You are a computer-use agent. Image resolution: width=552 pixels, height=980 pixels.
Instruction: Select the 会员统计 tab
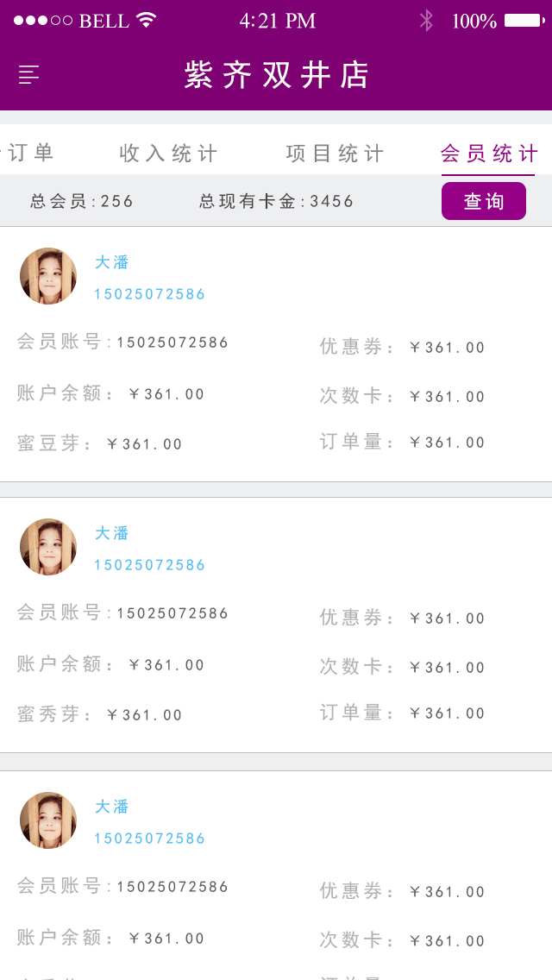[489, 154]
